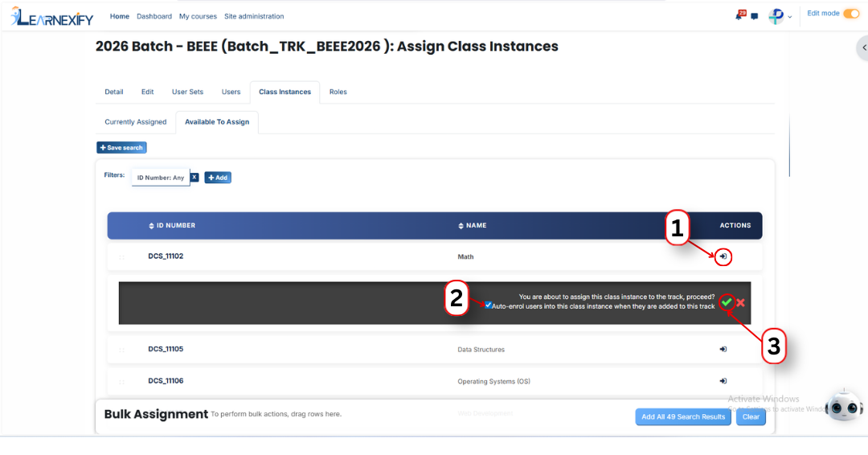Click the Clear button in Bulk Assignment
The image size is (868, 455).
[x=751, y=416]
